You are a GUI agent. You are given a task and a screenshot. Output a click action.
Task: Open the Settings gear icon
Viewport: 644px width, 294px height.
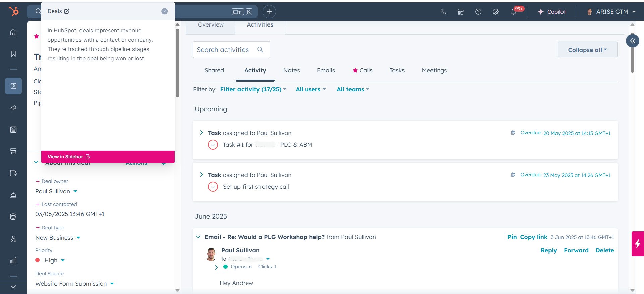(496, 12)
